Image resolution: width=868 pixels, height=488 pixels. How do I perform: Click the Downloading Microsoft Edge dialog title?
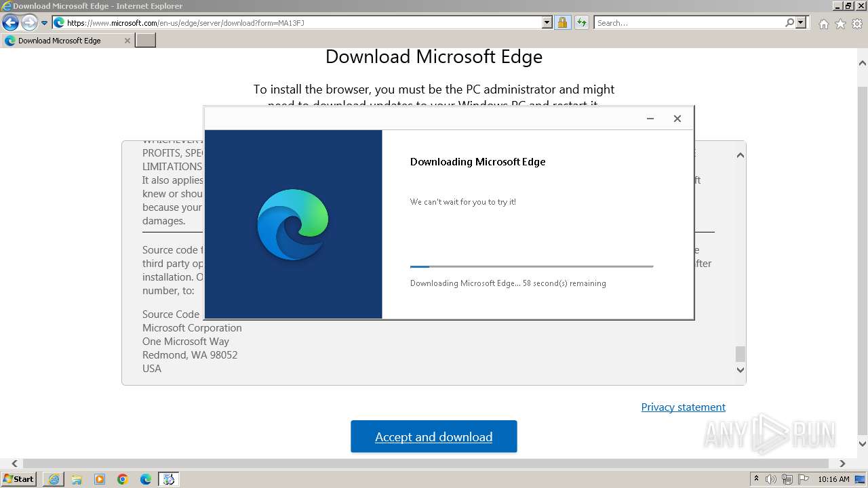coord(478,161)
